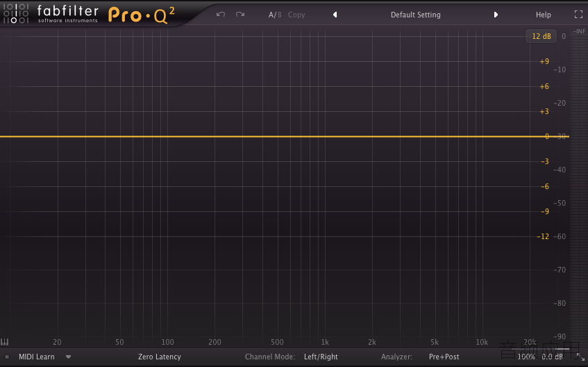The height and width of the screenshot is (367, 588).
Task: Click the 0.0 dB output gain value
Action: 552,357
